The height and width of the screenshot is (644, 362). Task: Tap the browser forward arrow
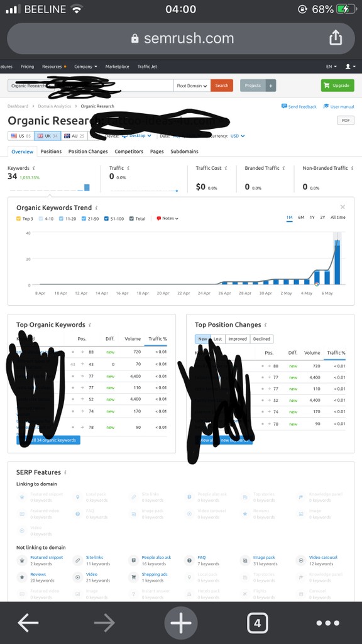tap(104, 623)
